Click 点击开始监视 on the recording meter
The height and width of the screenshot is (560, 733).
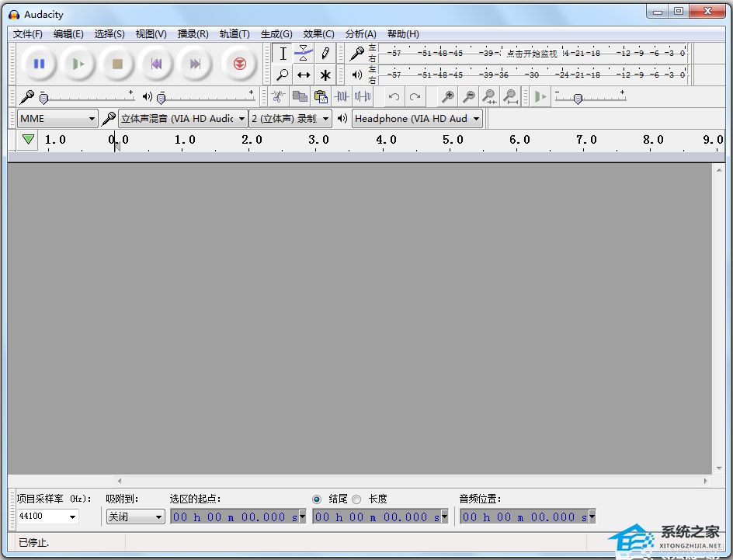point(532,54)
